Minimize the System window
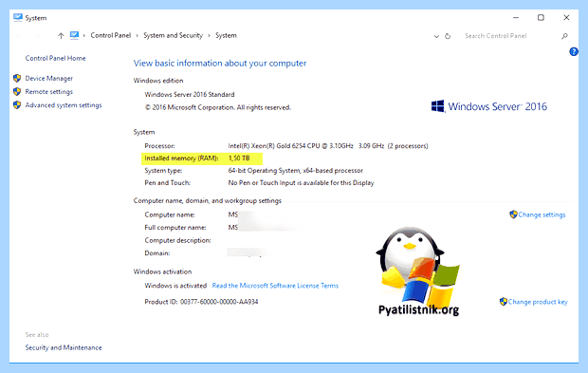The image size is (588, 373). pos(516,18)
